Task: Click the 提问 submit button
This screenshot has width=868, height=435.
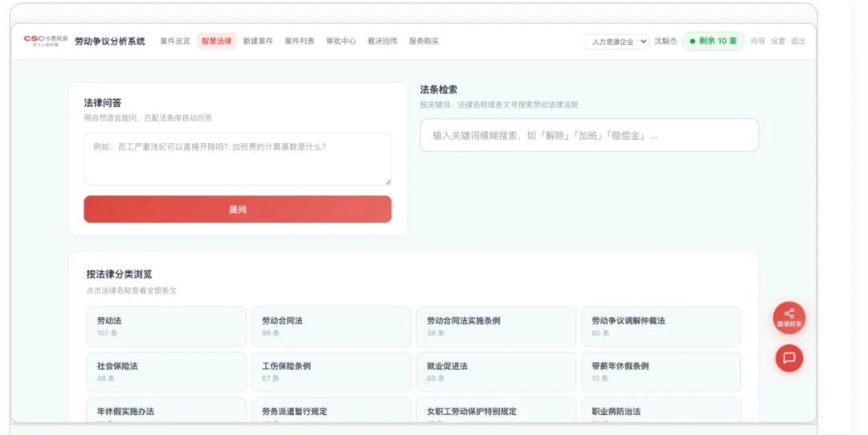Action: 237,210
